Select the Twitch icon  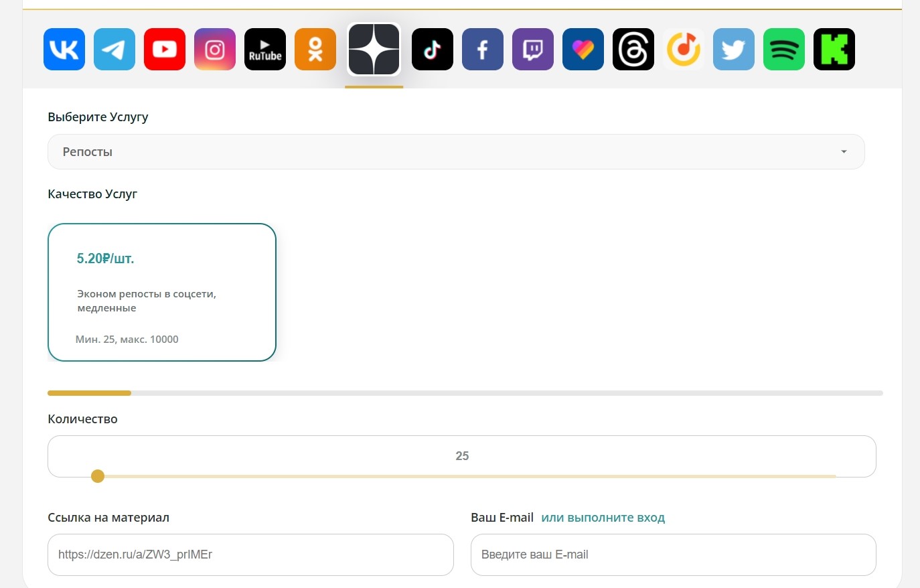(533, 49)
